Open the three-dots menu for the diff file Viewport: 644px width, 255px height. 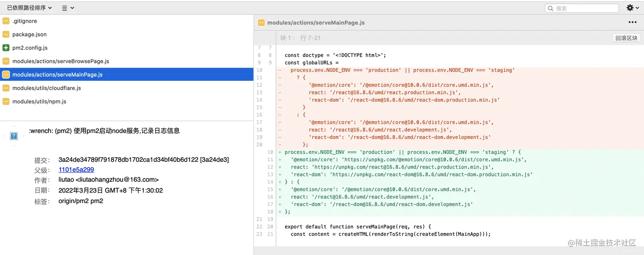632,23
